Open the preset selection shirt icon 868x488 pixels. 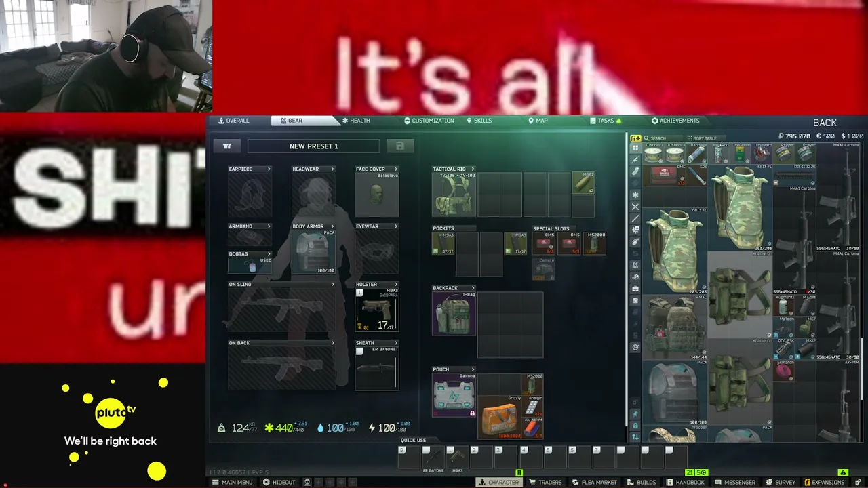tap(227, 146)
